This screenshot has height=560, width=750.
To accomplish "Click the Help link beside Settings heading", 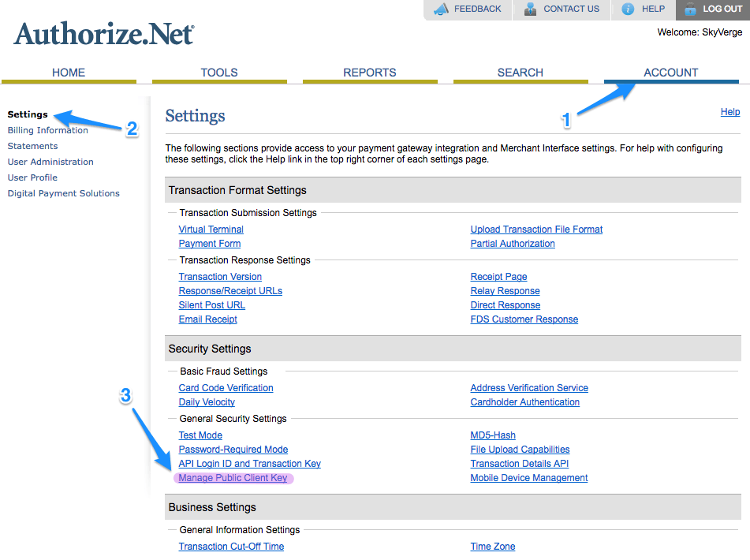I will (x=730, y=111).
